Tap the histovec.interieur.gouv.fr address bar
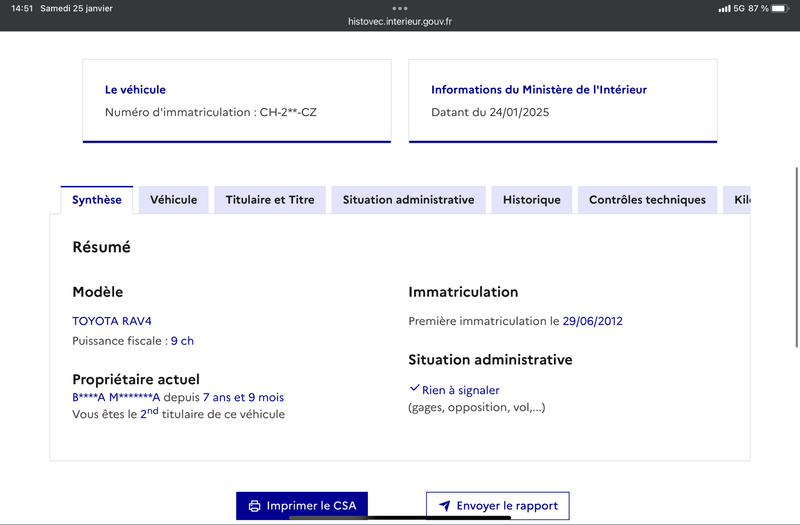 click(400, 21)
